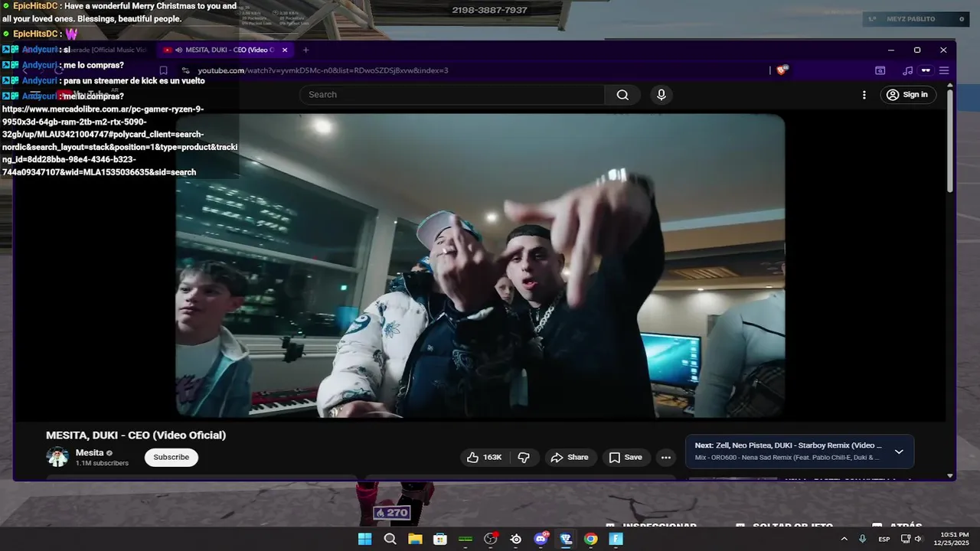
Task: Open more actions ellipsis under video
Action: [666, 458]
